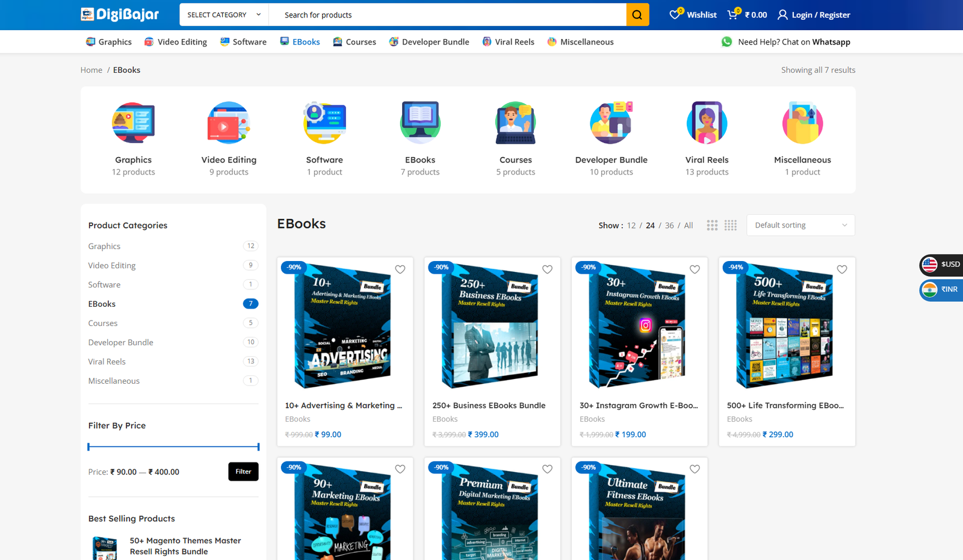Click the DigiBajar logo
The height and width of the screenshot is (560, 963).
pyautogui.click(x=120, y=14)
